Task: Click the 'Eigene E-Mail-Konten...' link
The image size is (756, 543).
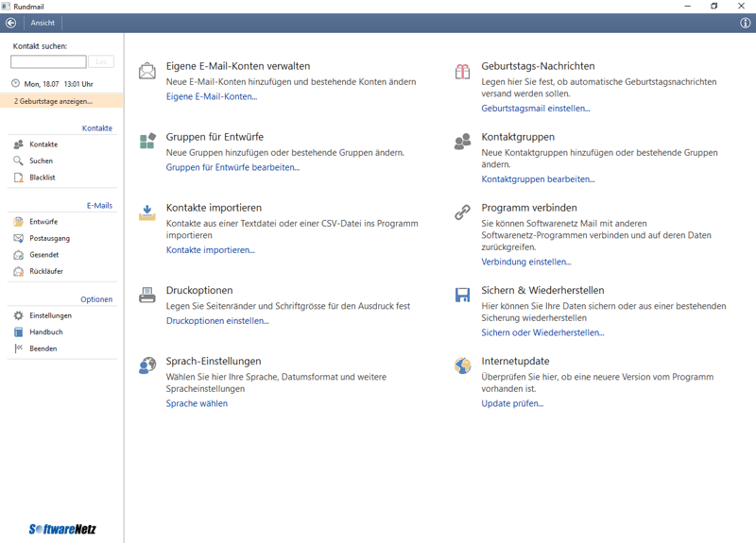Action: (x=212, y=96)
